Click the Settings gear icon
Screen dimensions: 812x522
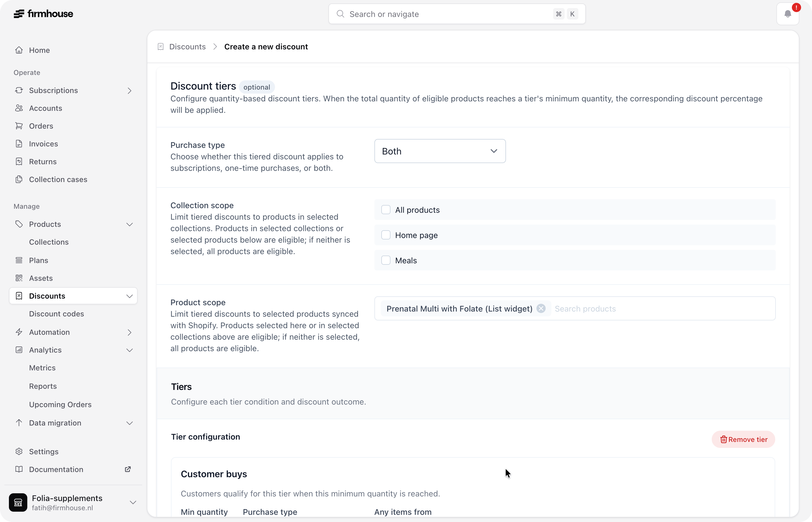coord(19,451)
